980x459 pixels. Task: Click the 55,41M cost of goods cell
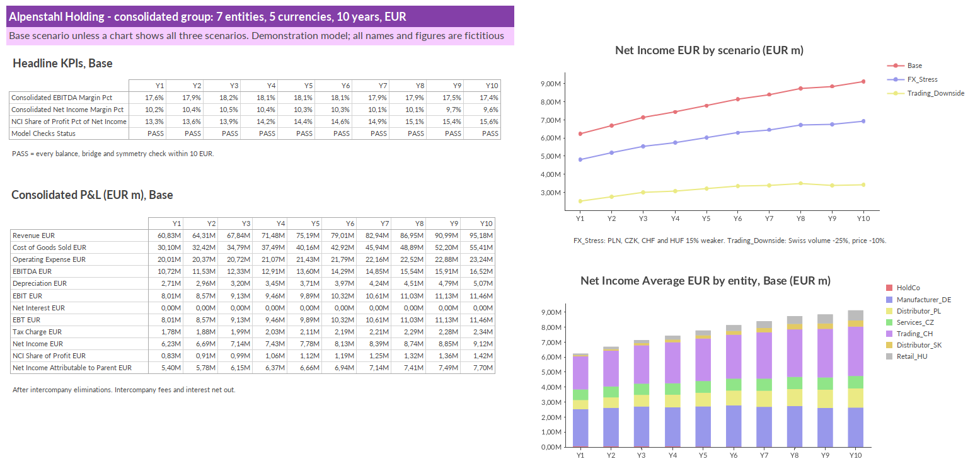[x=478, y=247]
